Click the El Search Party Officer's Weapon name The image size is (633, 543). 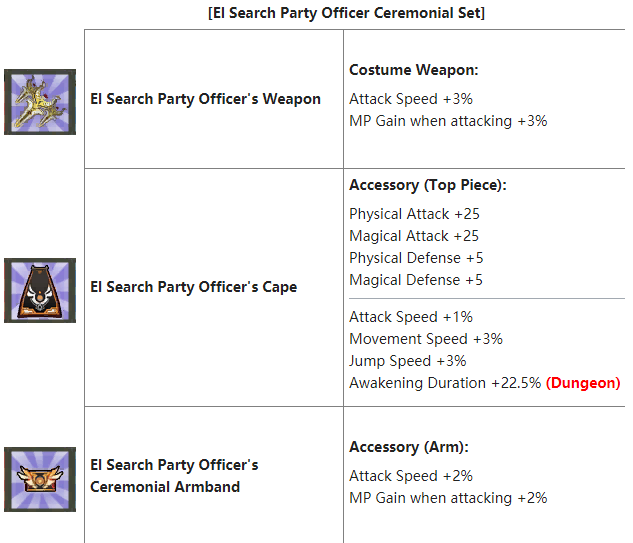[205, 99]
